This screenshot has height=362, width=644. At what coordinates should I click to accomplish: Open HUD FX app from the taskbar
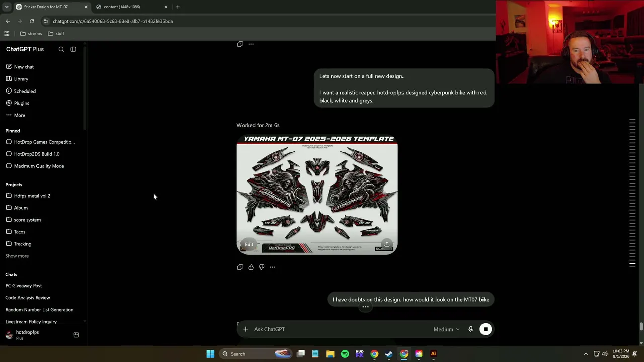[359, 354]
